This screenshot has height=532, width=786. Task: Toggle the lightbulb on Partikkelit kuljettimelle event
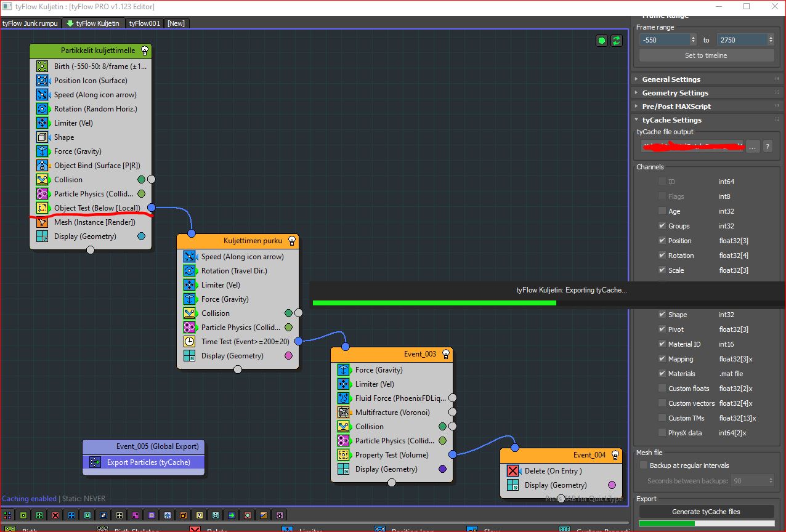point(145,50)
